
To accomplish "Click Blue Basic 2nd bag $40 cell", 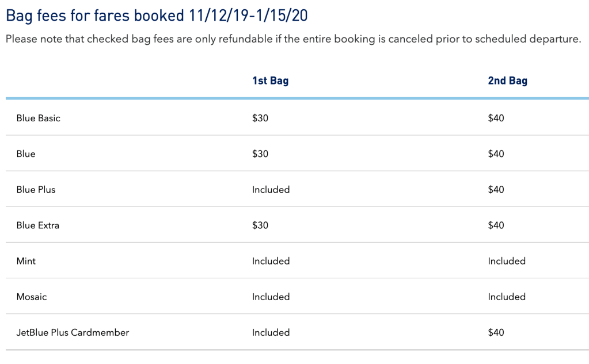I will pos(496,118).
